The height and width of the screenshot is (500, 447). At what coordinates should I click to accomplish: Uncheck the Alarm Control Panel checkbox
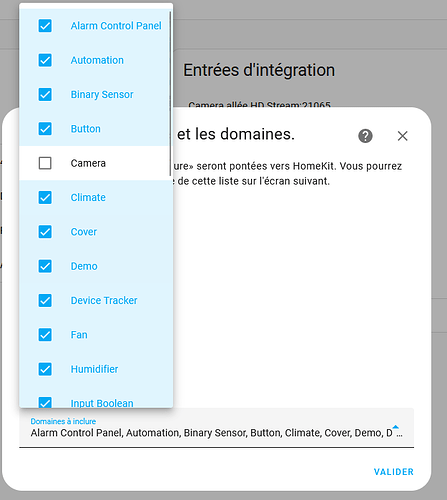point(45,26)
